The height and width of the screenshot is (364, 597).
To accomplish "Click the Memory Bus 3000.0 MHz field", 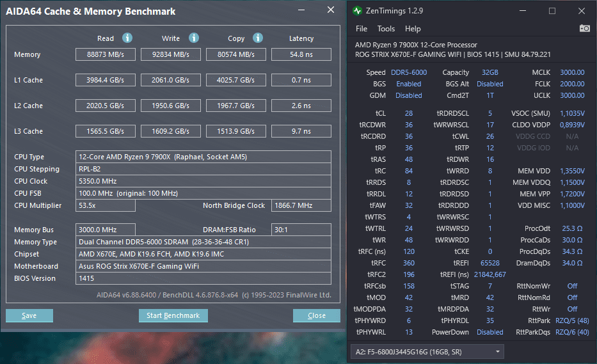I will point(106,230).
